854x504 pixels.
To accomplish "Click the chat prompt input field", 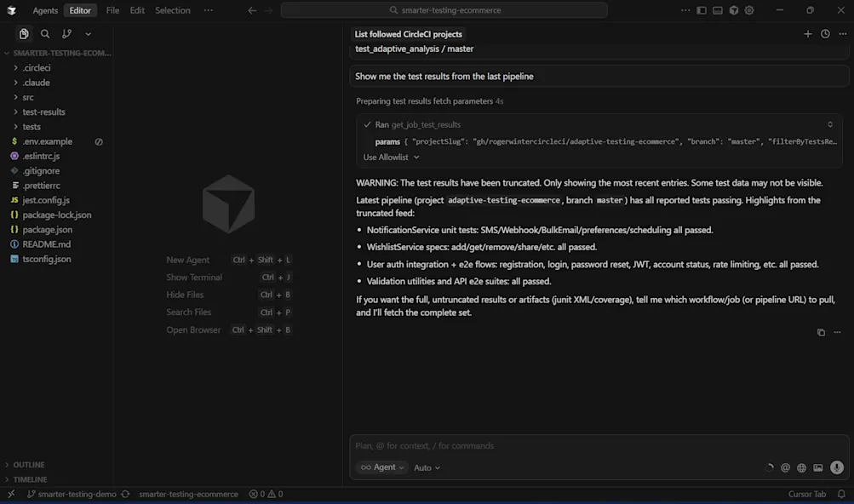I will pyautogui.click(x=599, y=446).
